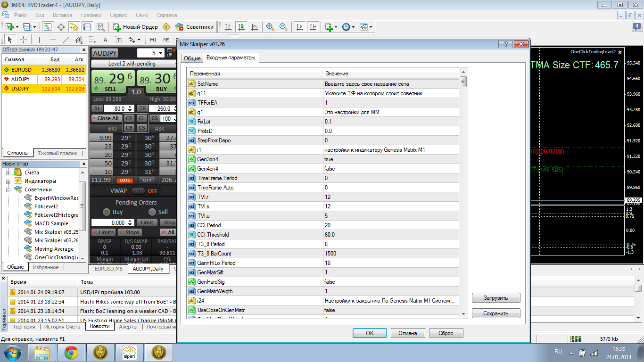Switch to the Общие tab in dialog
Image resolution: width=644 pixels, height=362 pixels.
point(192,58)
